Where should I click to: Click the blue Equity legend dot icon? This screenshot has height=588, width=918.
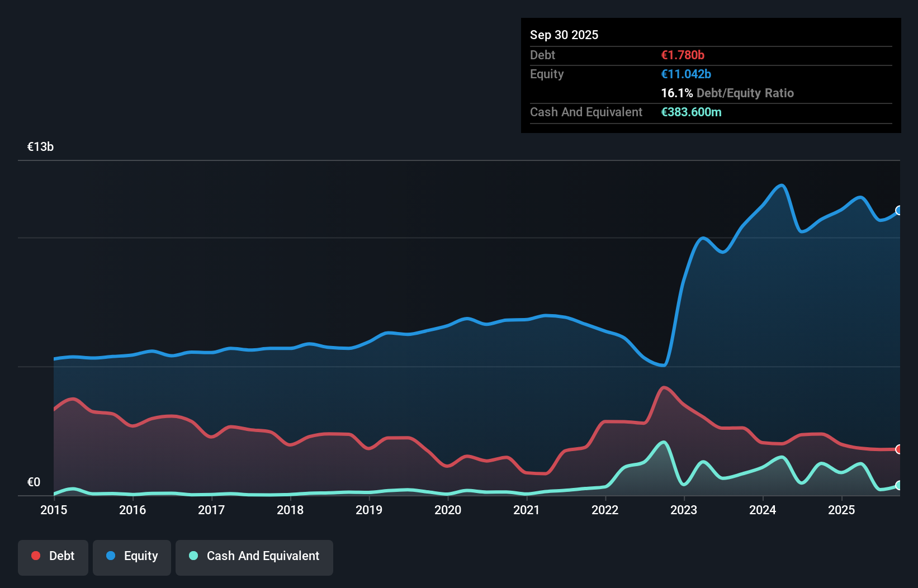pyautogui.click(x=111, y=556)
